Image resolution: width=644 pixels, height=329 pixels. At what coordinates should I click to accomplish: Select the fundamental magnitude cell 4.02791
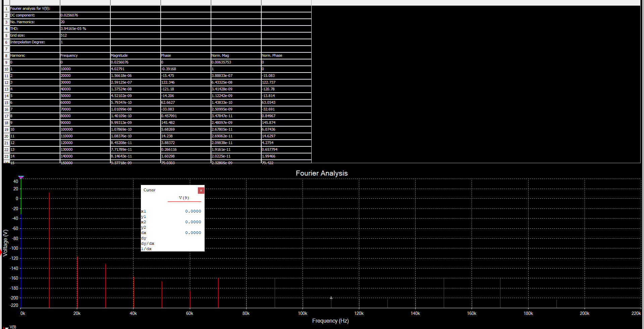136,69
